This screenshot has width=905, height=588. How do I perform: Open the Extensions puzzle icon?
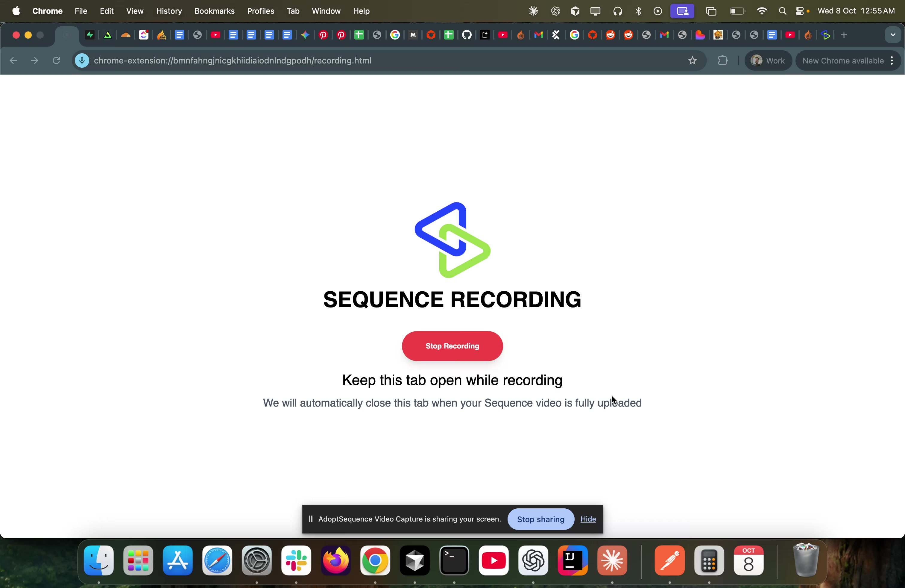(x=722, y=61)
